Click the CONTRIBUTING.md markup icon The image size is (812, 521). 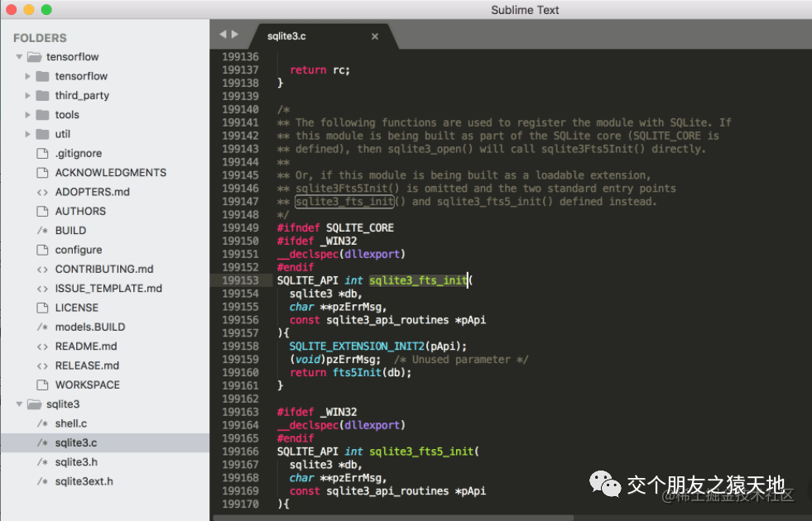42,269
